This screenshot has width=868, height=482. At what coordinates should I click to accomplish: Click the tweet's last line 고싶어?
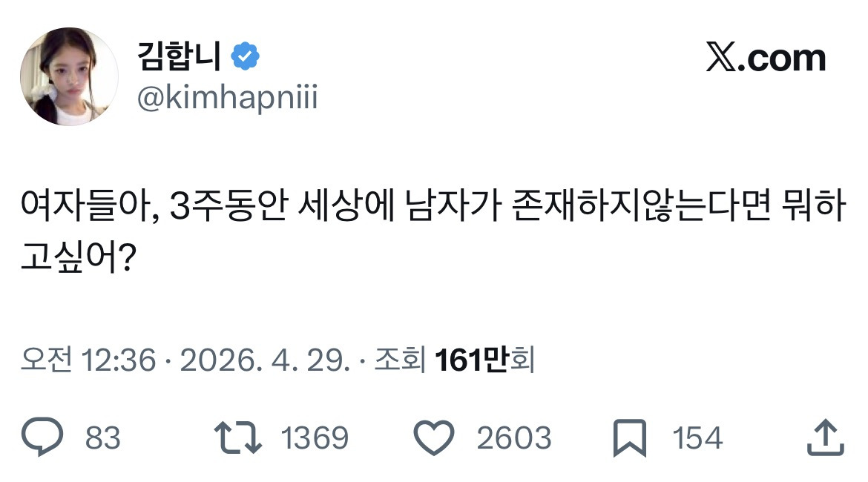(x=78, y=257)
